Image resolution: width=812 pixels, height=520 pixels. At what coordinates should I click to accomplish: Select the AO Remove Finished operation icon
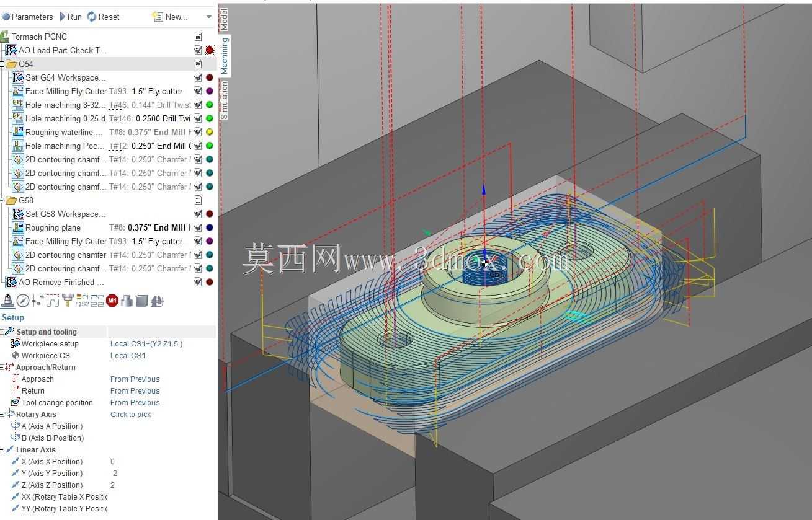11,282
